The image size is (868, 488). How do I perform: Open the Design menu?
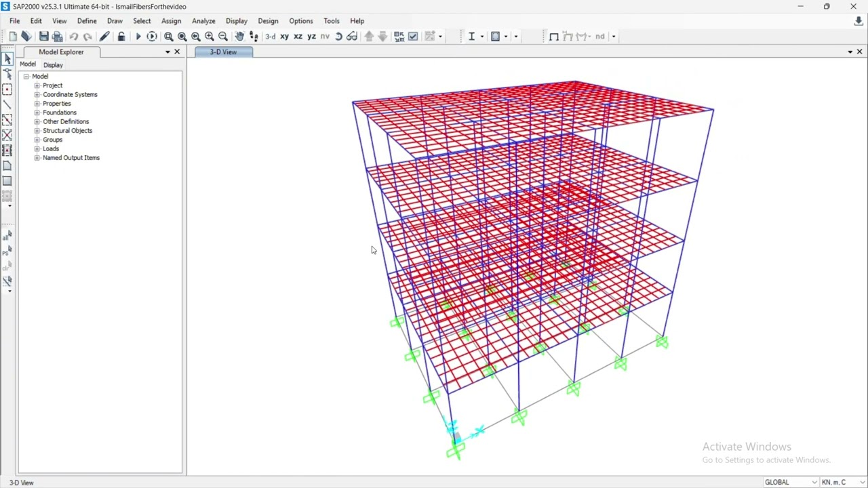(268, 21)
